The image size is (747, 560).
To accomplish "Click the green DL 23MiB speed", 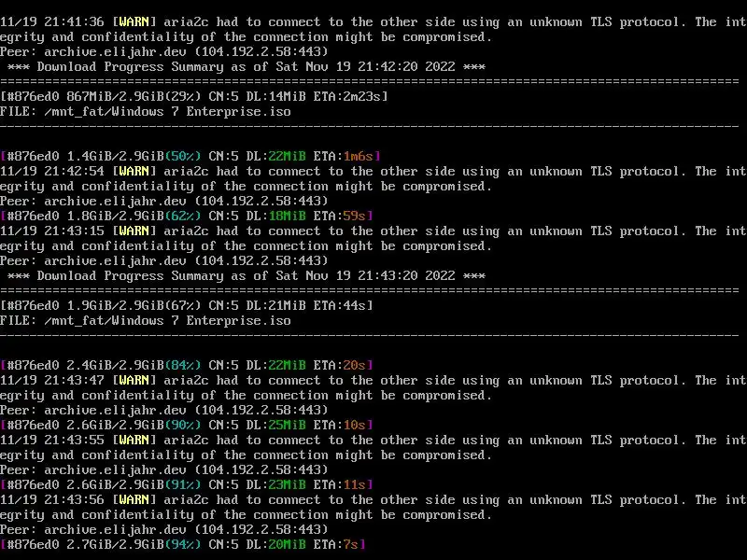I will pos(288,484).
